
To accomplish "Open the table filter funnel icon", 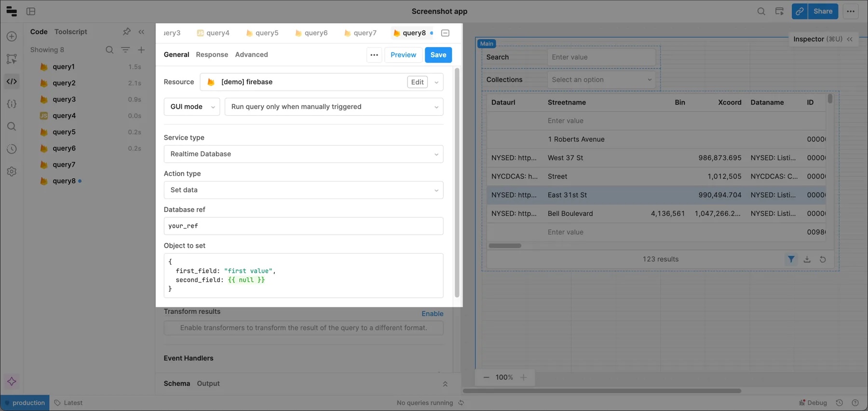I will (791, 259).
